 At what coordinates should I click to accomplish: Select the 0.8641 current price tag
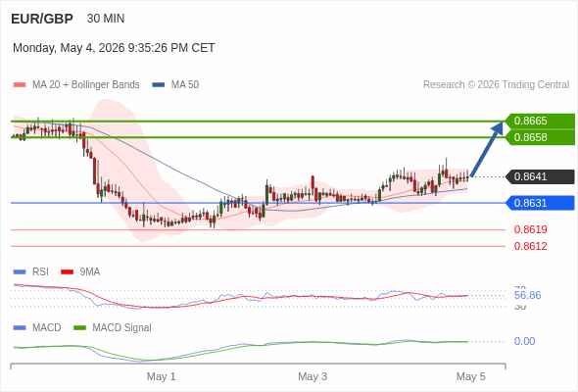[540, 176]
